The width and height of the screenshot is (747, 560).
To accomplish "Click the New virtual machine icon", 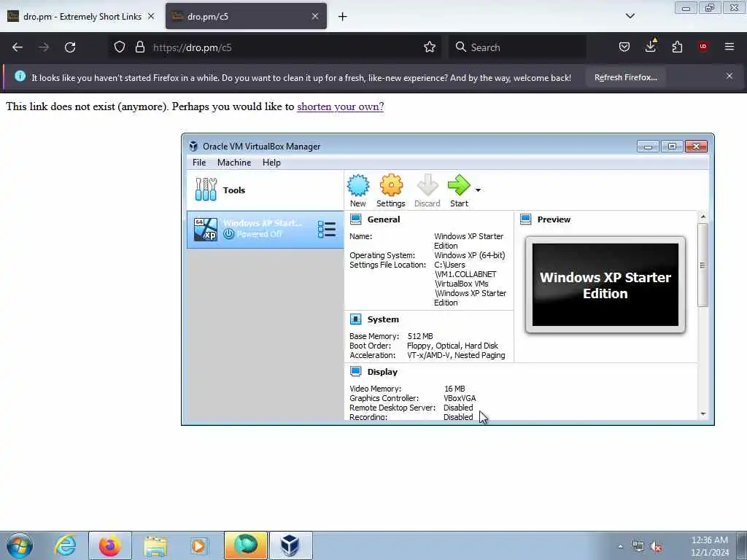I will pos(357,186).
